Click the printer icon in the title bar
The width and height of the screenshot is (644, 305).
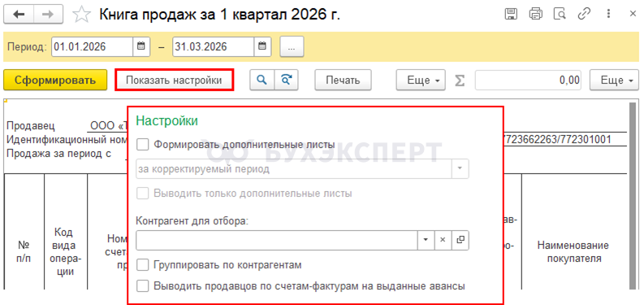(535, 14)
